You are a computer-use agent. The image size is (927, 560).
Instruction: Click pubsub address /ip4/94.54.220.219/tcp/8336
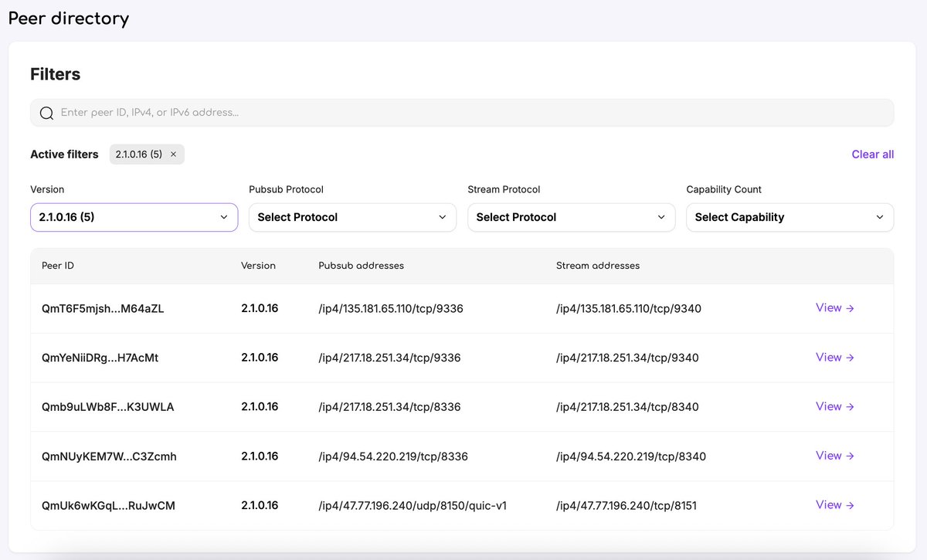click(393, 456)
